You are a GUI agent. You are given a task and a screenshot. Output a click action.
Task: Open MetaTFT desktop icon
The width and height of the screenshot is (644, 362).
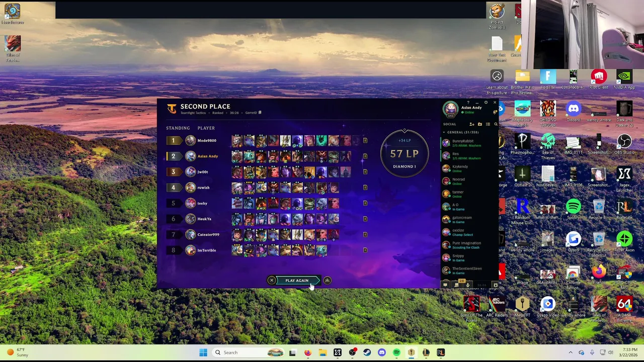(x=522, y=307)
